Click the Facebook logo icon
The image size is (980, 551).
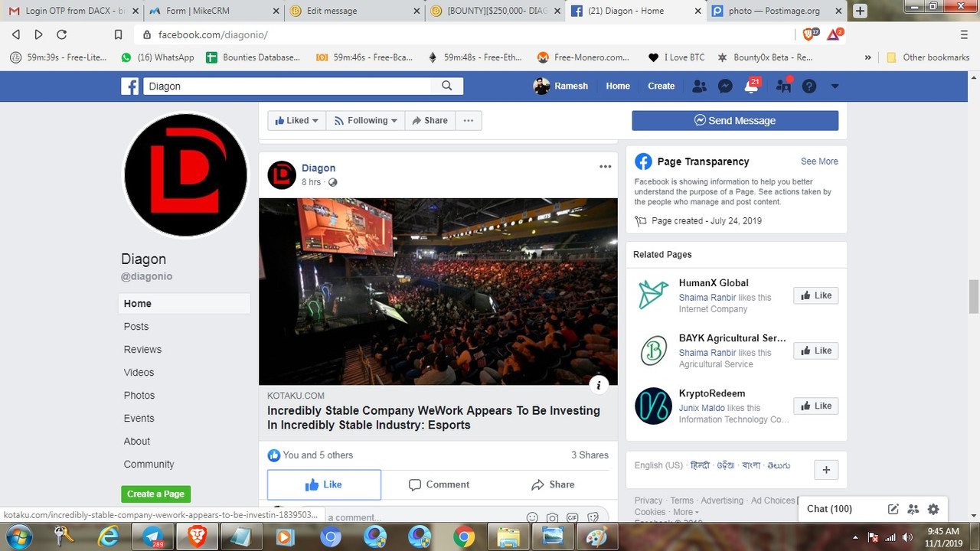click(129, 86)
